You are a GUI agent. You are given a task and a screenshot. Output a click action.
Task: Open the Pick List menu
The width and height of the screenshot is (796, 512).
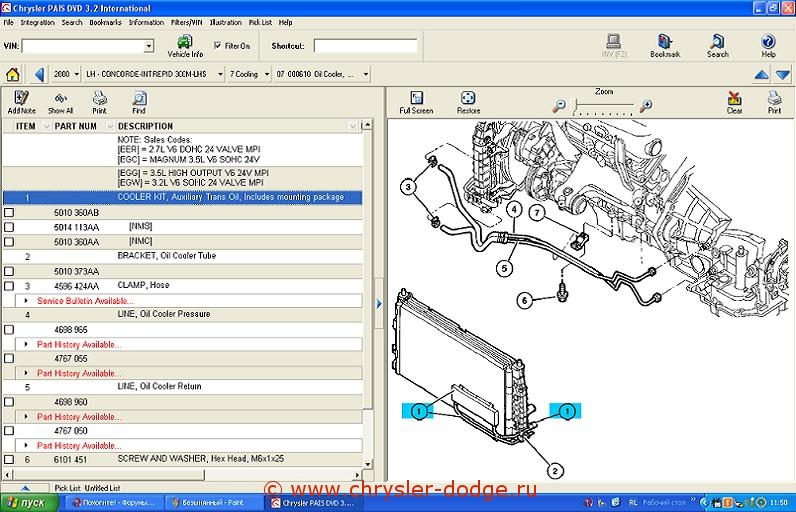[260, 22]
